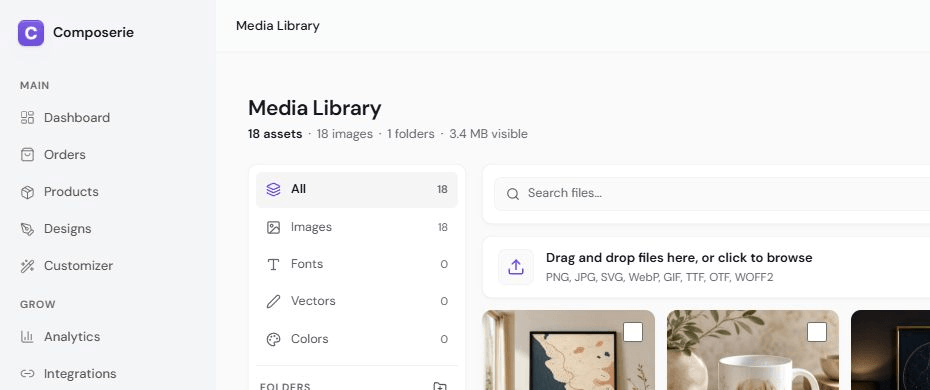The width and height of the screenshot is (930, 390).
Task: Click the "18 assets" summary text
Action: pos(275,134)
